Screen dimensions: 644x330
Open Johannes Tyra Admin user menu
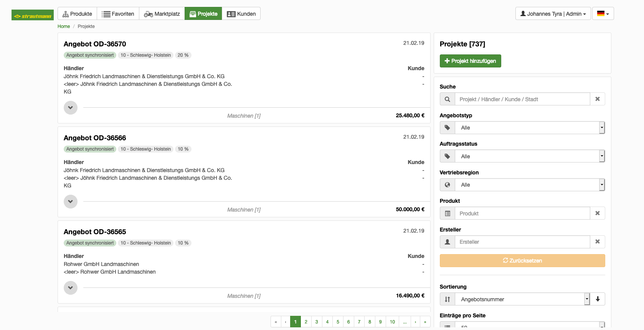(553, 13)
